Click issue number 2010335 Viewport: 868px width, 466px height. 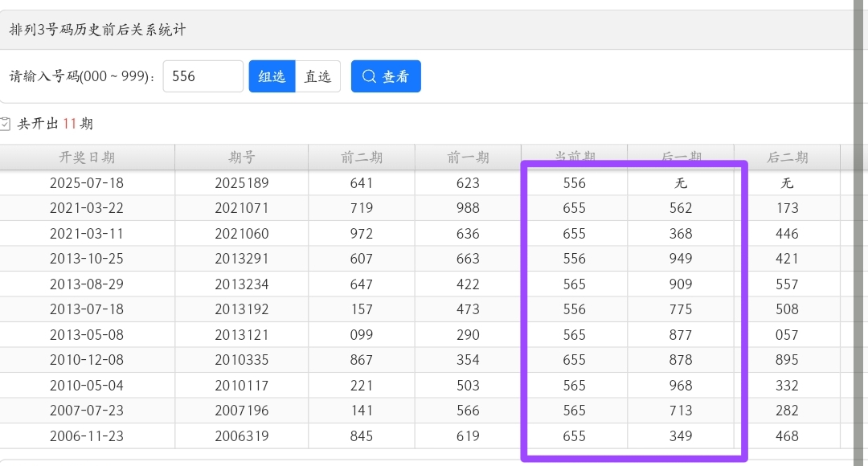(x=242, y=360)
